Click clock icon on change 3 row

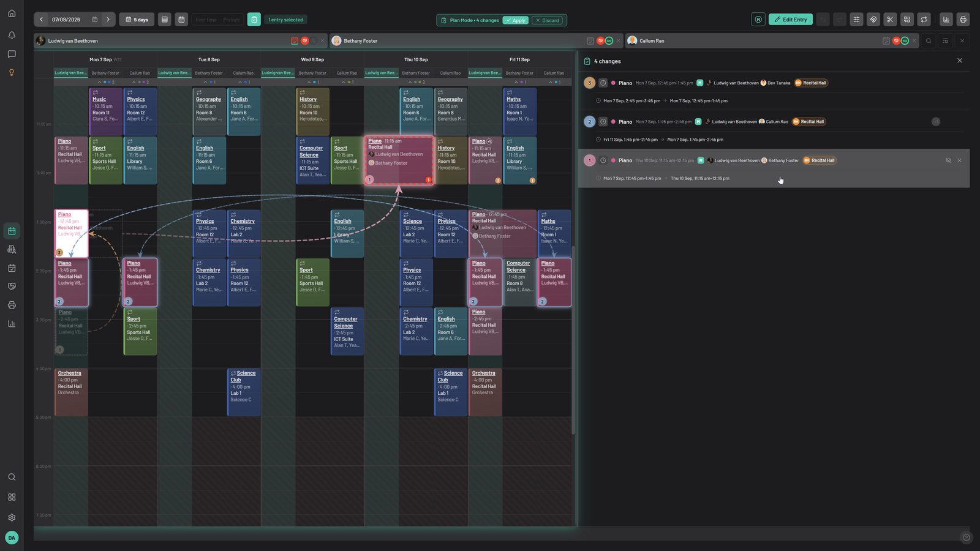point(603,83)
